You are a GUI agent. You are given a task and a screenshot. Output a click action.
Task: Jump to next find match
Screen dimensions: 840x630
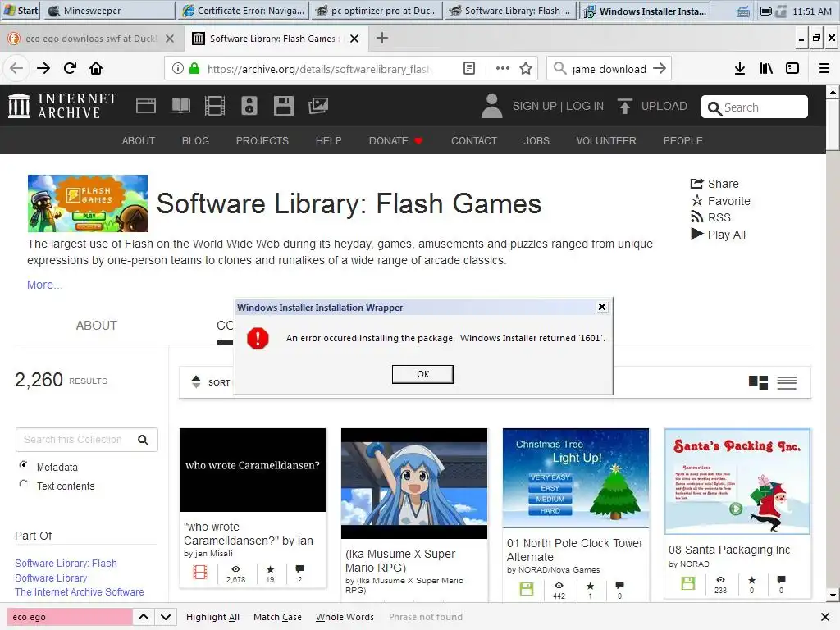pos(166,617)
